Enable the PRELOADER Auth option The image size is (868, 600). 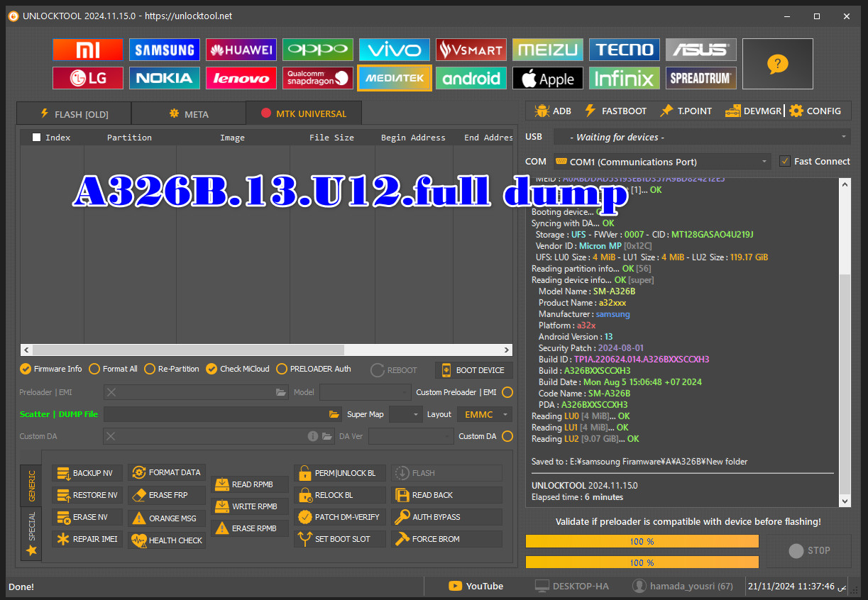click(x=314, y=369)
